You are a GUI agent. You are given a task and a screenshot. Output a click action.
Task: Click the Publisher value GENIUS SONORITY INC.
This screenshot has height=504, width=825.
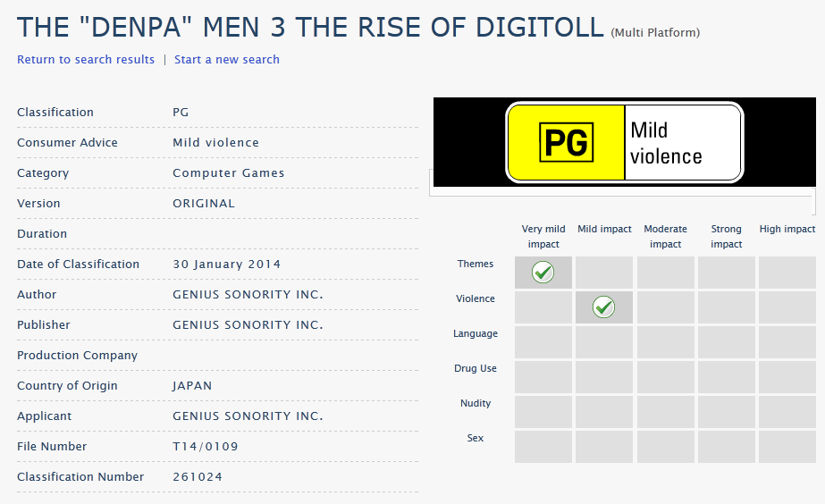tap(248, 325)
